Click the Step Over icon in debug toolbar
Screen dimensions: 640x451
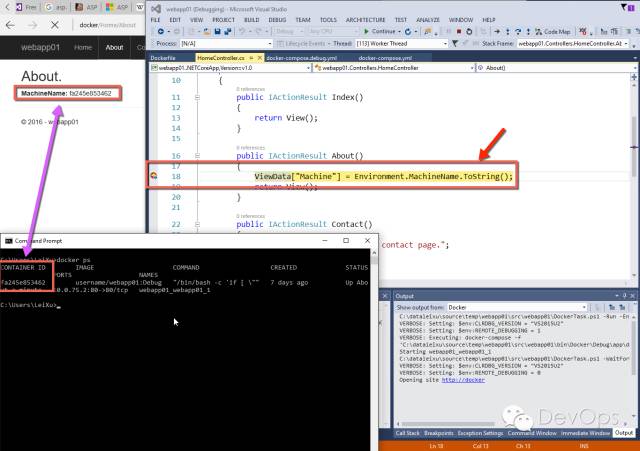[x=518, y=31]
